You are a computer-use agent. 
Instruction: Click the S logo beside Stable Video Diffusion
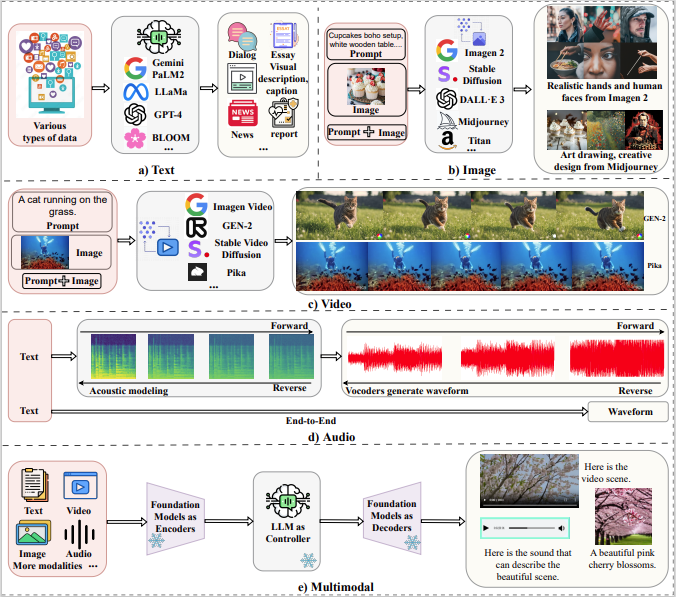coord(198,249)
